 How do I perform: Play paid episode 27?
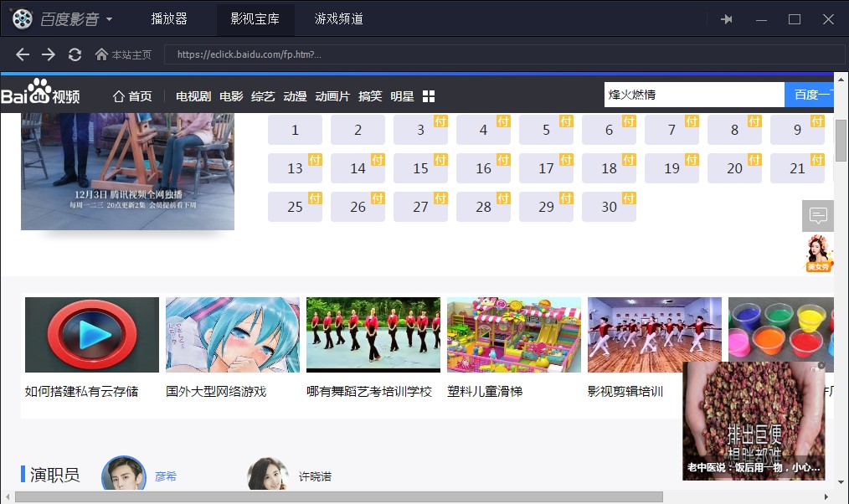click(420, 207)
